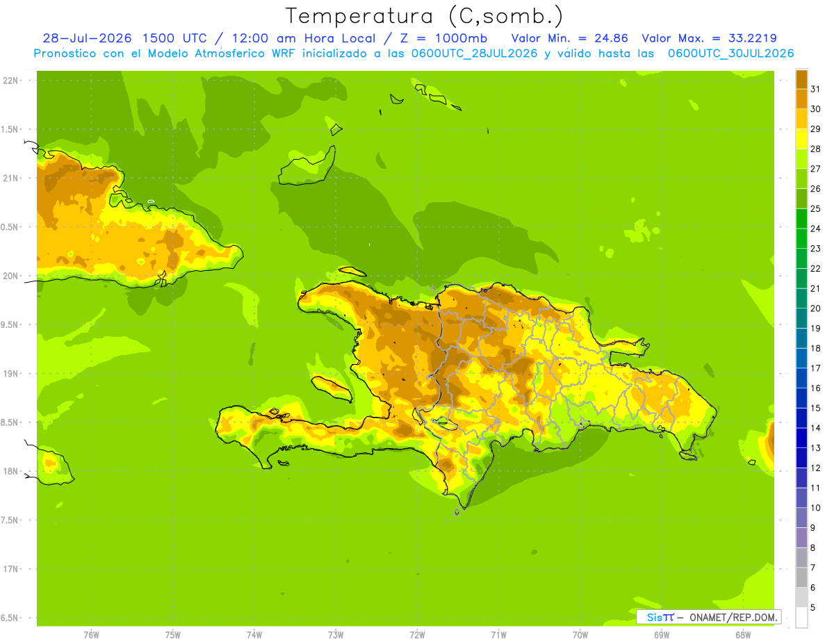The width and height of the screenshot is (834, 644).
Task: Click the legend value '29'
Action: point(815,129)
